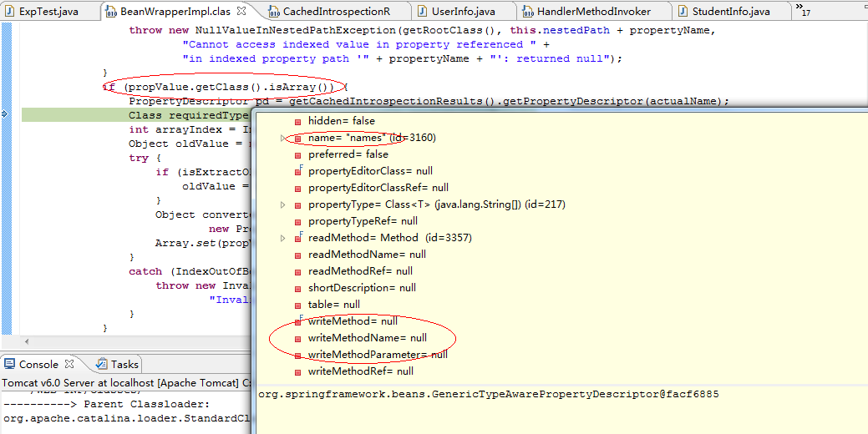This screenshot has height=434, width=868.
Task: Show the 17 hidden editor tabs
Action: click(803, 9)
